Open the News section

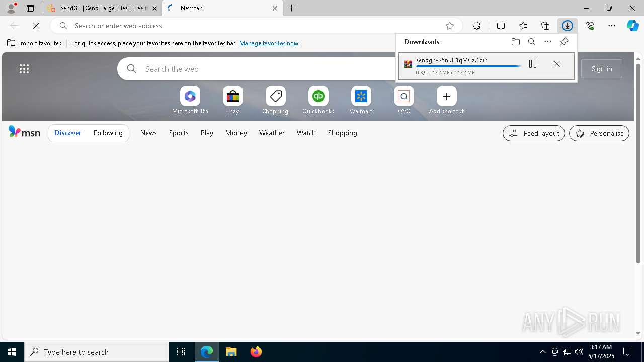tap(148, 133)
